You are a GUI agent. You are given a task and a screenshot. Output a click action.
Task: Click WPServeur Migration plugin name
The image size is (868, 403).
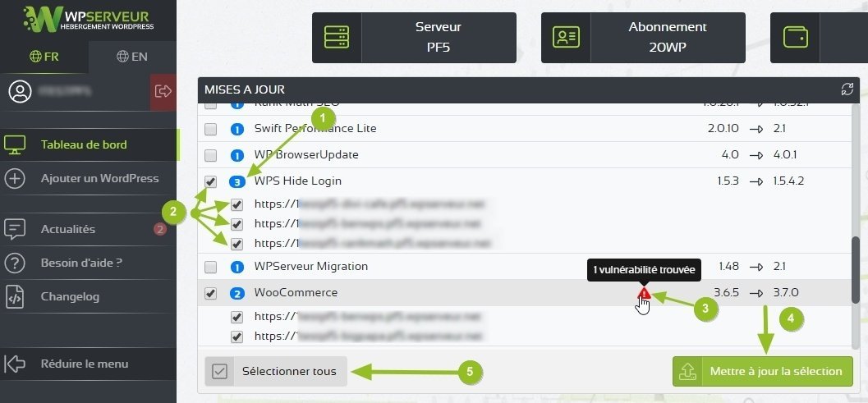pos(310,266)
